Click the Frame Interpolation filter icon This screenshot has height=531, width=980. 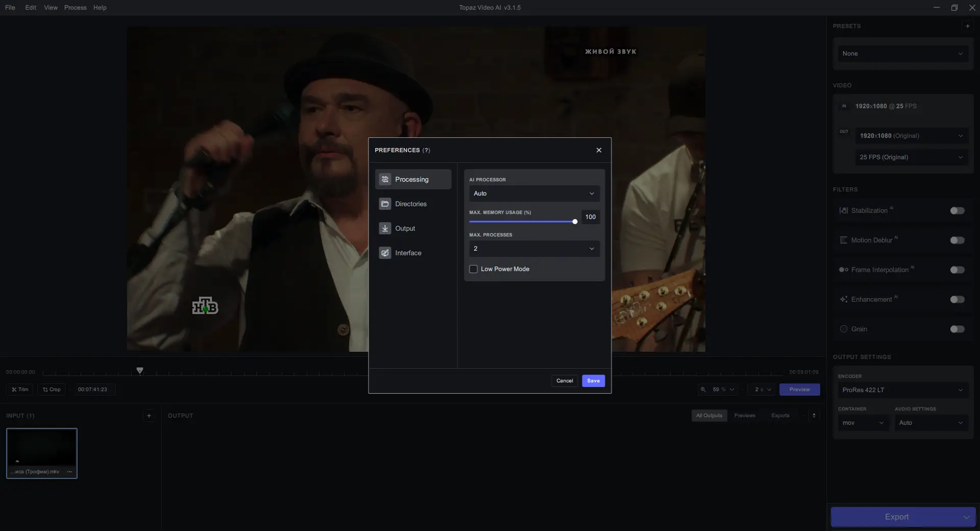844,270
